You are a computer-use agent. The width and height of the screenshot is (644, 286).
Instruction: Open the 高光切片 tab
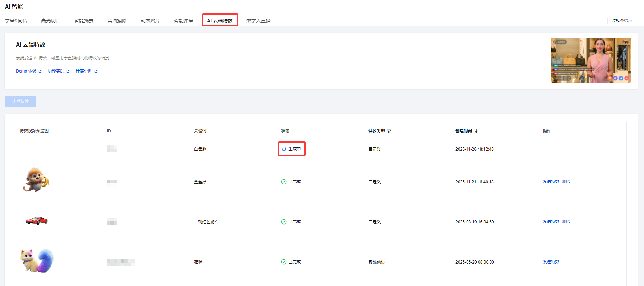point(51,21)
